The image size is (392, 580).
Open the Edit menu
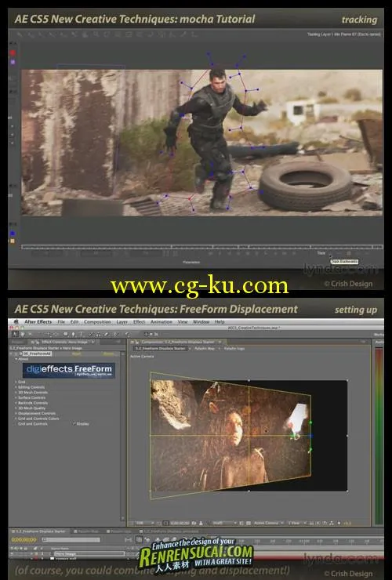(74, 322)
